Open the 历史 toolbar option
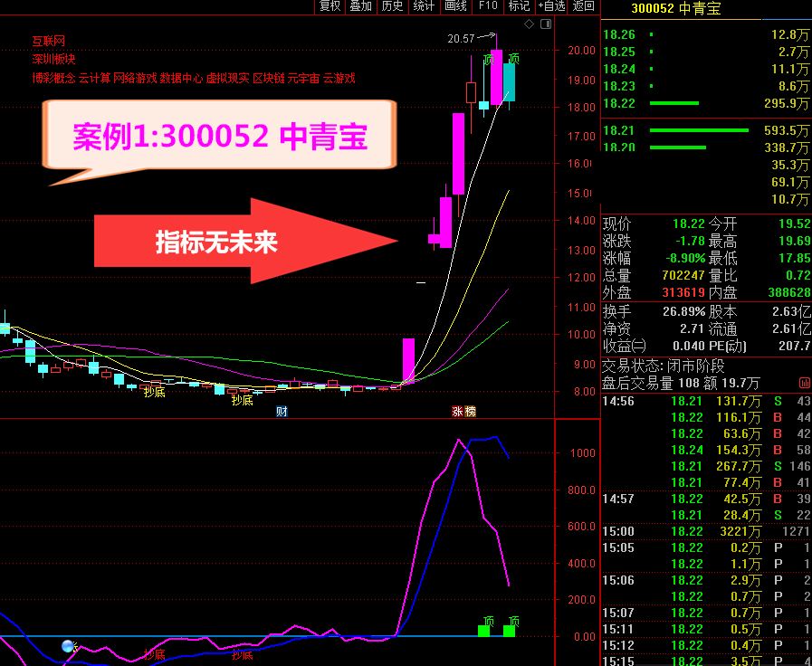 (x=393, y=6)
